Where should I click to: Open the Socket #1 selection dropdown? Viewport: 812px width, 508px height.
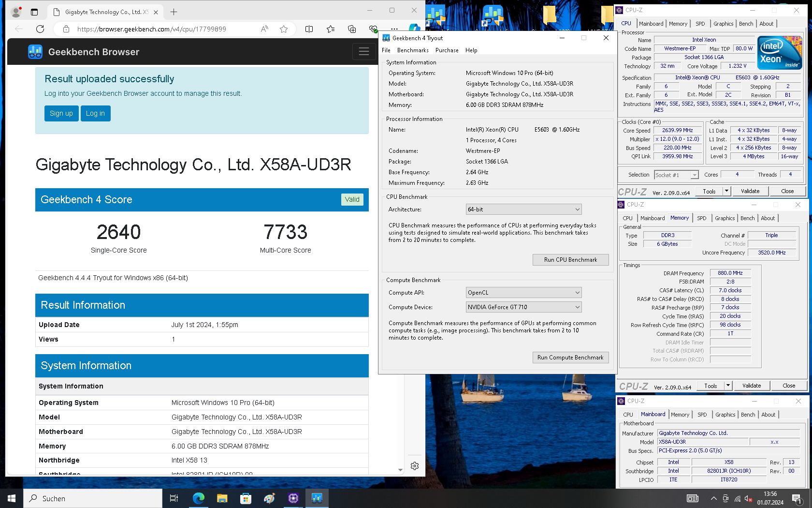click(676, 175)
